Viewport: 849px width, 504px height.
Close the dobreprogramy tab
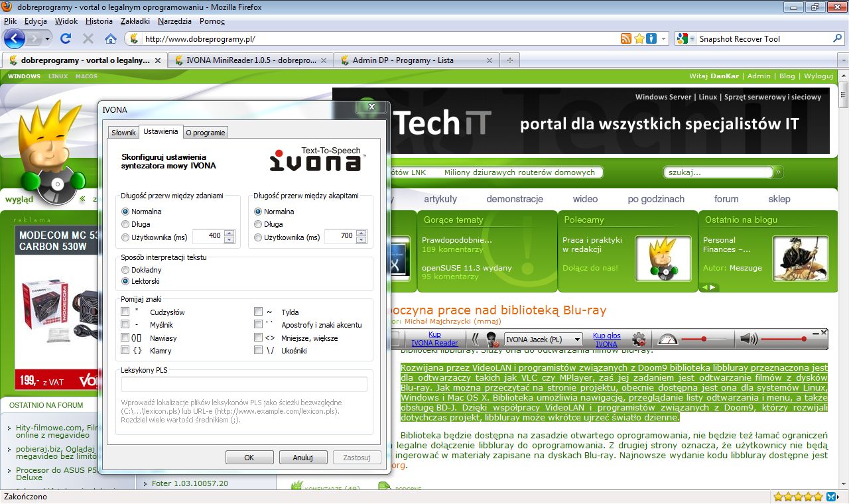coord(157,60)
